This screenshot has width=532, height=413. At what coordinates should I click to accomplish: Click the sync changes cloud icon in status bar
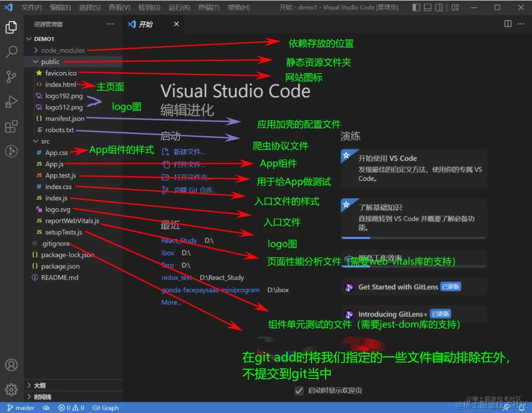46,408
